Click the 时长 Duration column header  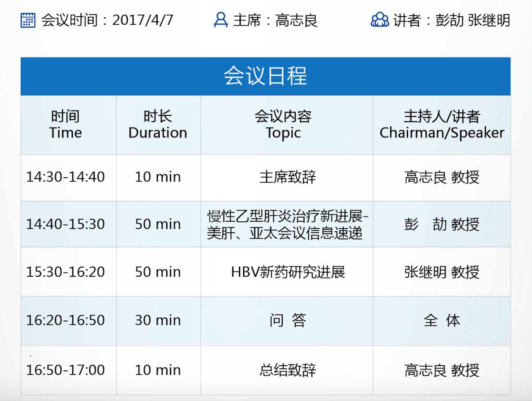(x=158, y=125)
